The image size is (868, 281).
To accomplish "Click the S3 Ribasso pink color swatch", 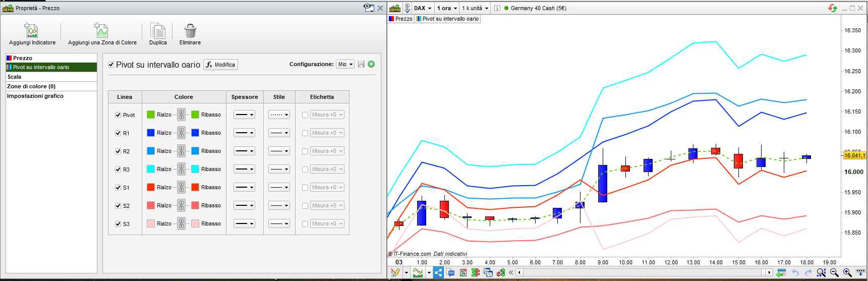I will 195,223.
